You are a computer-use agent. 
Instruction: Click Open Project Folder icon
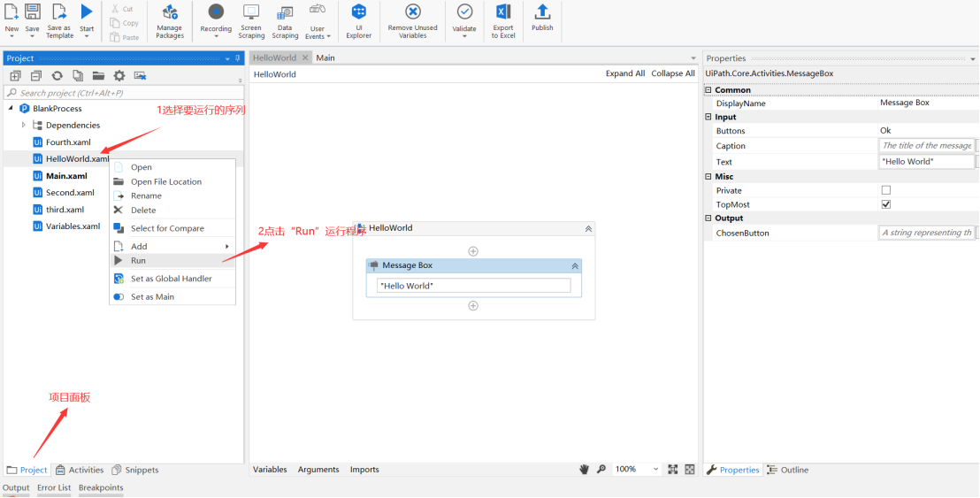pos(99,75)
